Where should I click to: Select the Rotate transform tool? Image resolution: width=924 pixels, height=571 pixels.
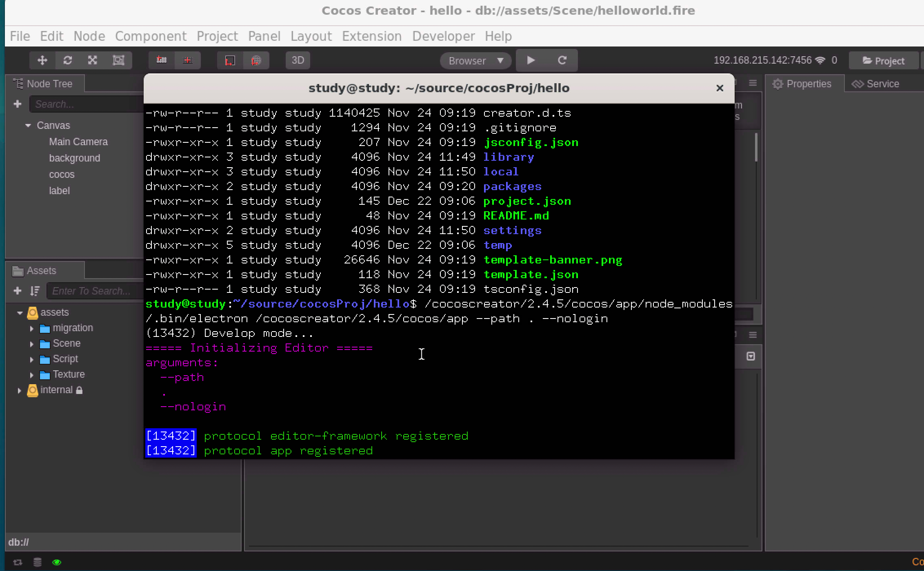(x=68, y=60)
